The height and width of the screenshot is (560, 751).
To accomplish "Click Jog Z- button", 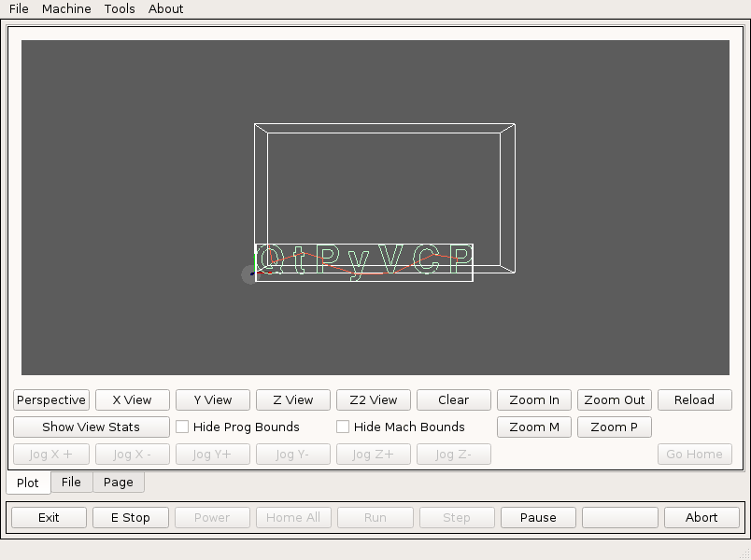I will point(454,455).
